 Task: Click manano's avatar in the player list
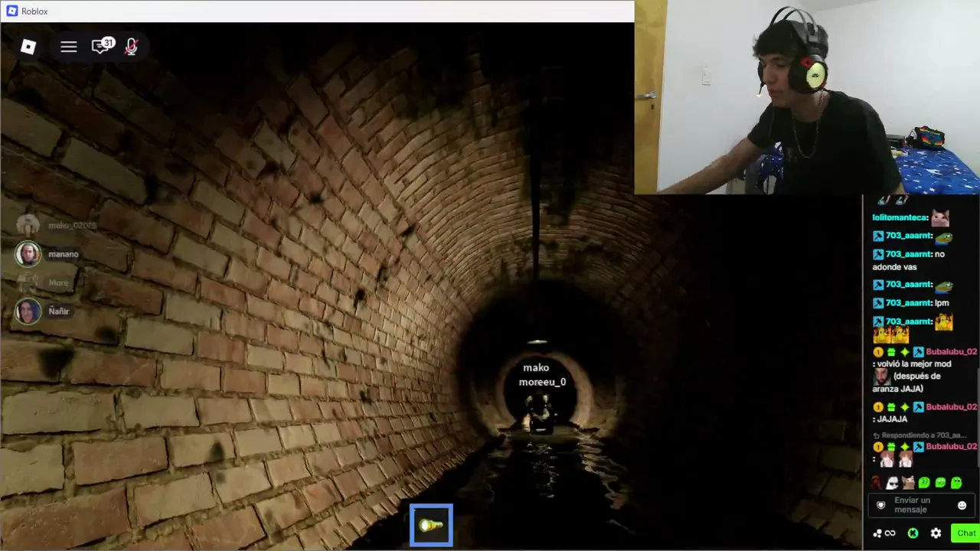[28, 254]
